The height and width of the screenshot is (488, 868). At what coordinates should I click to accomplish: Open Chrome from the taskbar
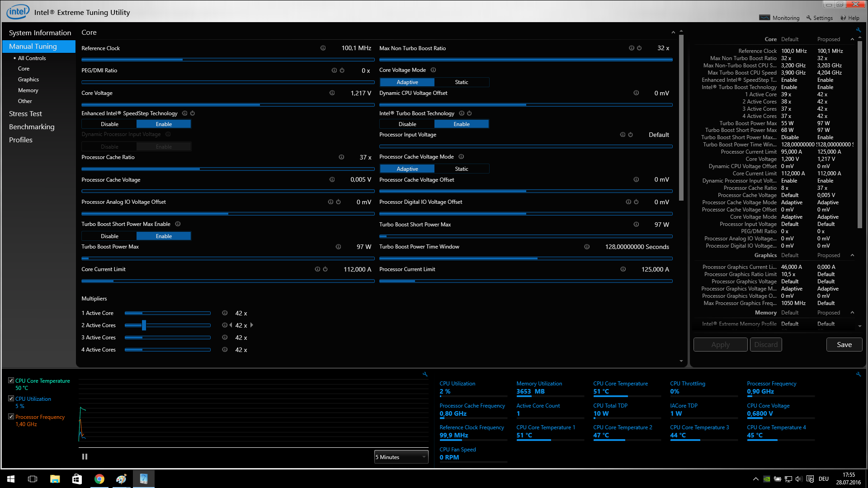[99, 479]
